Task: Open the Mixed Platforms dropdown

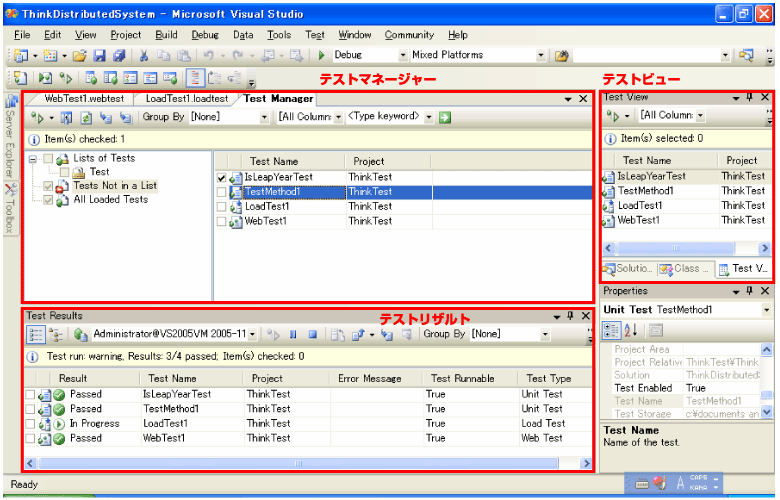Action: tap(541, 55)
